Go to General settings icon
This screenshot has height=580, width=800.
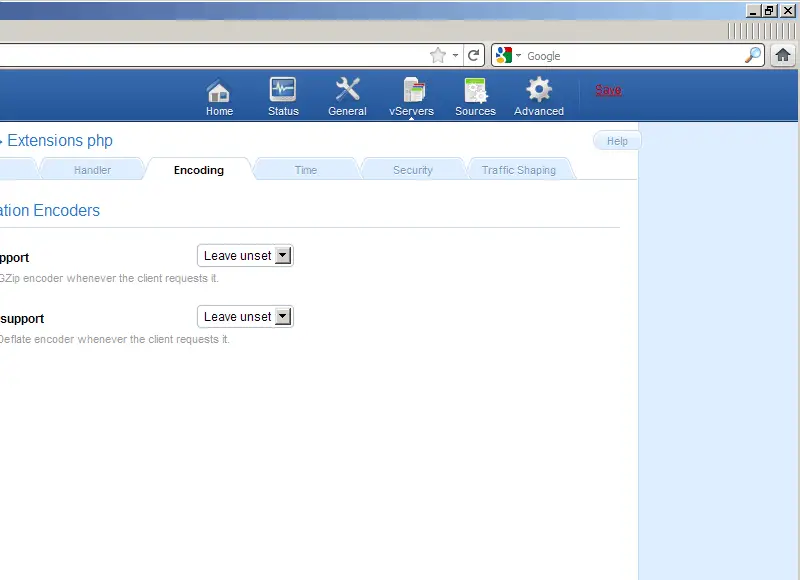coord(347,91)
